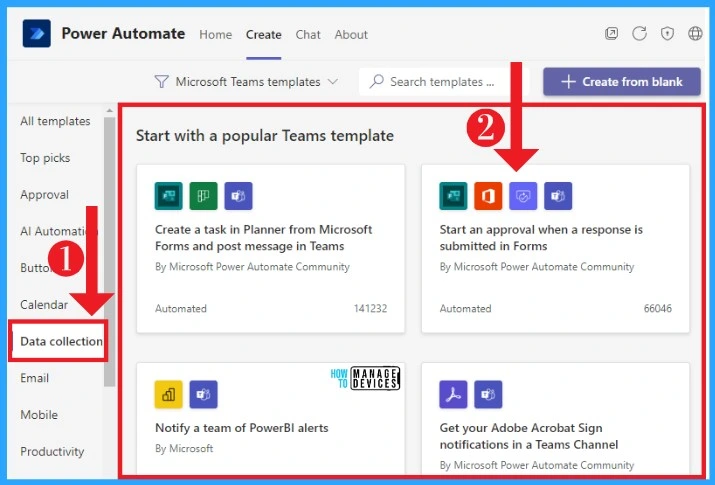This screenshot has height=485, width=715.
Task: Click scroll-up arrow of category list
Action: tap(109, 110)
